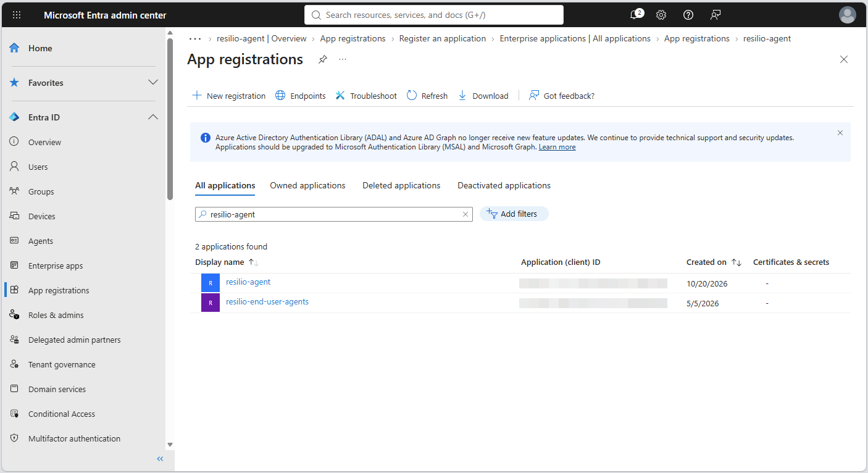The image size is (868, 473).
Task: Open the more options ellipsis beside pin
Action: click(343, 59)
